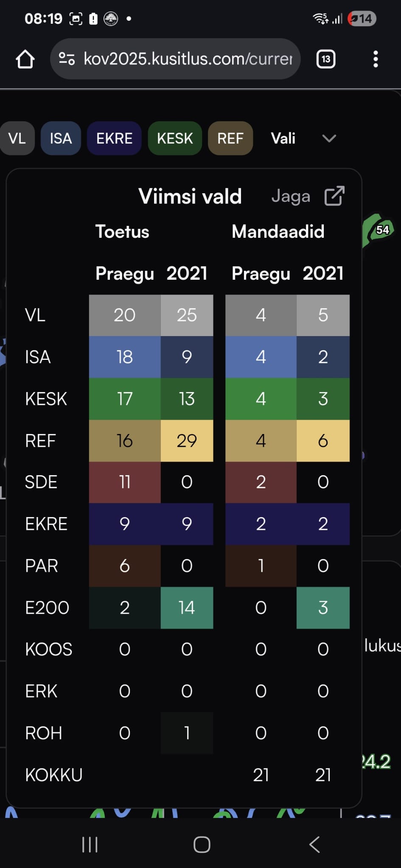Open the browser tab switcher showing 13

point(325,59)
